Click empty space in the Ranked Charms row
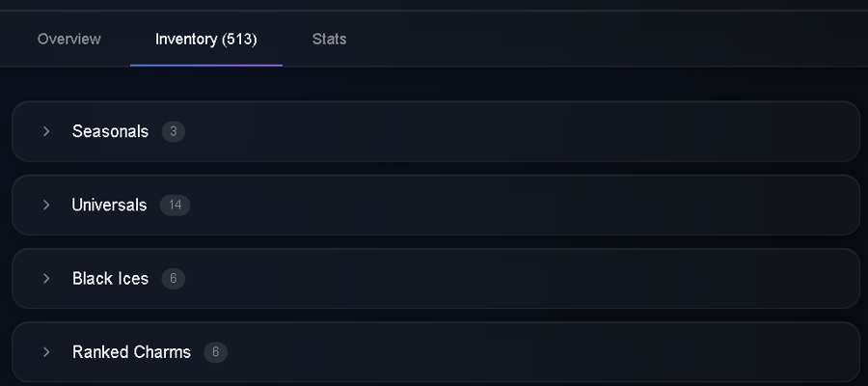This screenshot has width=868, height=386. point(521,352)
